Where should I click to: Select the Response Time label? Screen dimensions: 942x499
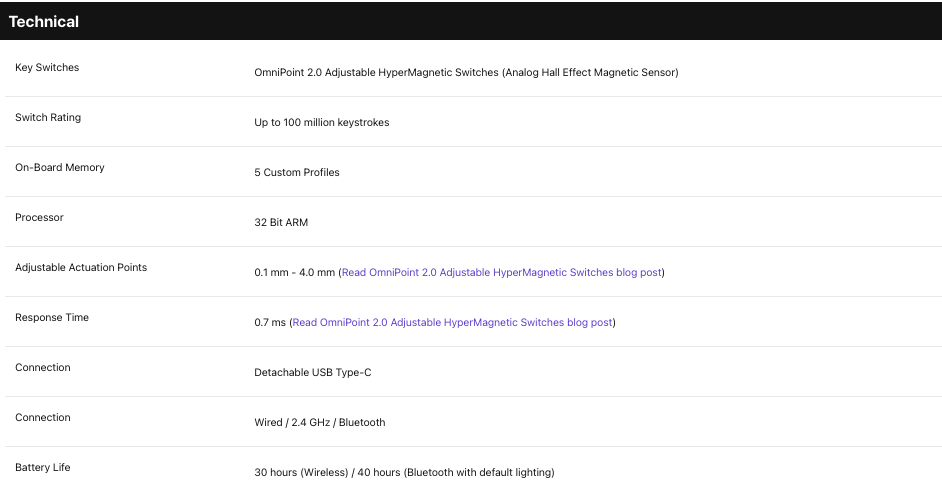pos(52,318)
